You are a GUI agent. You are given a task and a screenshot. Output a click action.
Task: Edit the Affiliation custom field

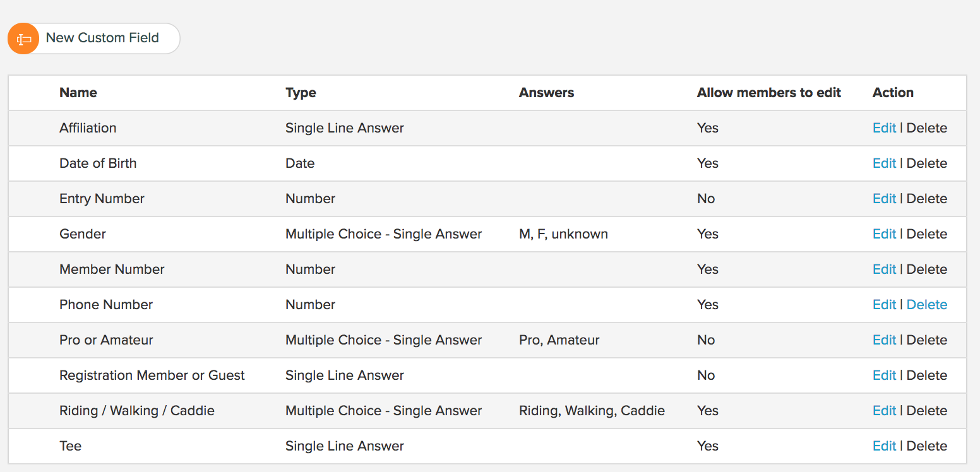coord(884,128)
